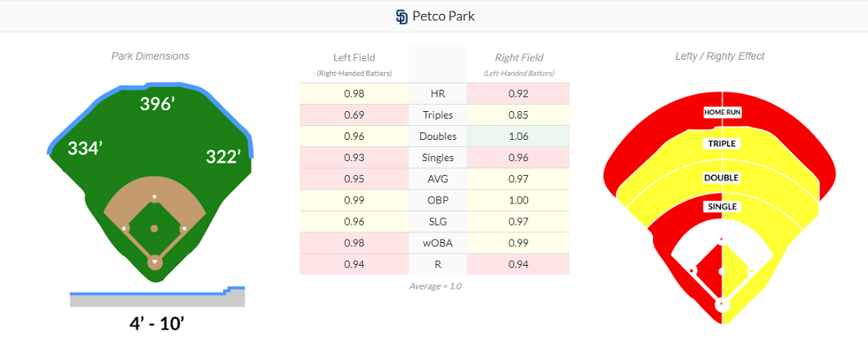Click the wOBA row label

click(437, 243)
